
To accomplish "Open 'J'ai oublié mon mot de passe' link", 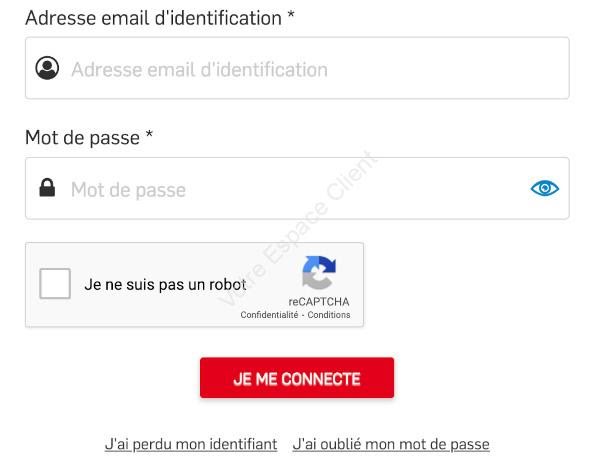I will tap(391, 444).
